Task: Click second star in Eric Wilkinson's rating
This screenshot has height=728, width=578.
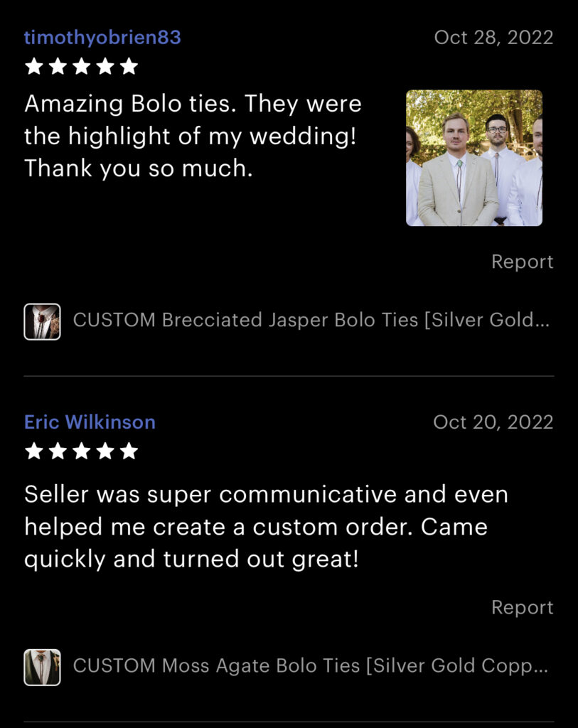Action: pos(58,451)
